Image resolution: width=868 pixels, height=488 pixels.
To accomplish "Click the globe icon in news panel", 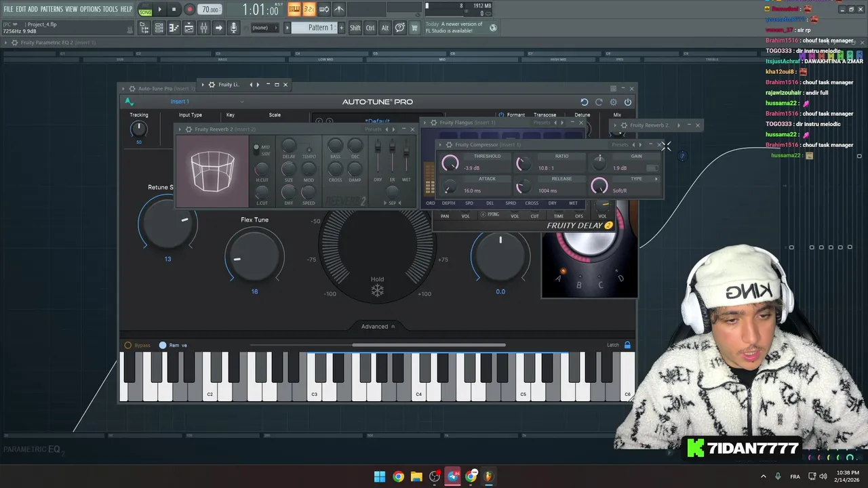I will [x=493, y=28].
